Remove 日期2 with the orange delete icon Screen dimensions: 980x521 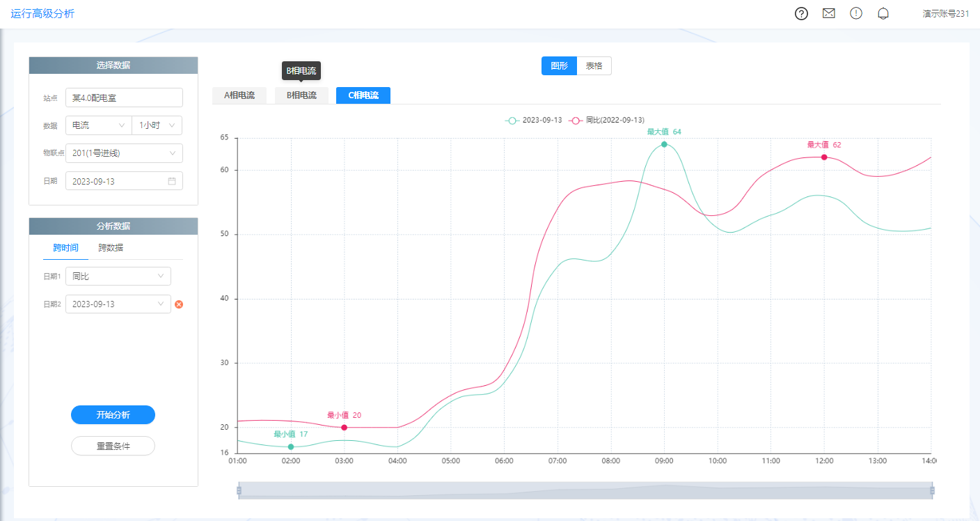click(179, 304)
